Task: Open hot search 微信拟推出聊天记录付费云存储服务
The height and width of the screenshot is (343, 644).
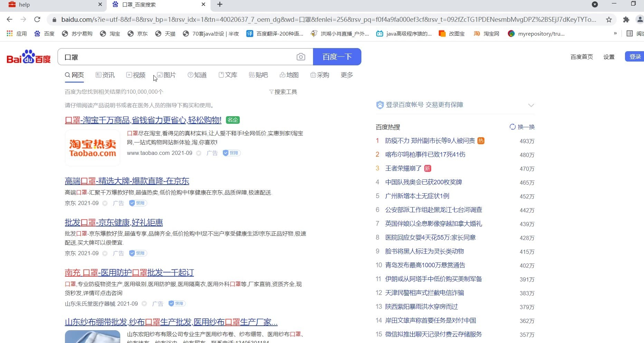Action: [x=434, y=334]
